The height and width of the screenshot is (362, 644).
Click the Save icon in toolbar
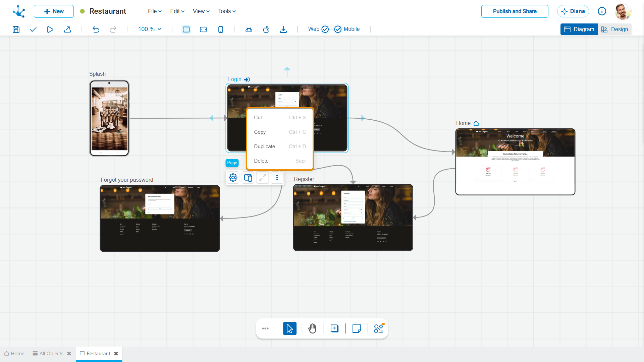tap(16, 29)
